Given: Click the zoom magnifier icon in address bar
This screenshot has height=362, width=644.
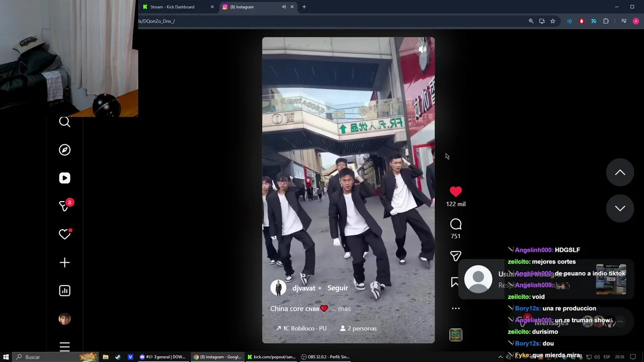Looking at the screenshot, I should coord(531,21).
